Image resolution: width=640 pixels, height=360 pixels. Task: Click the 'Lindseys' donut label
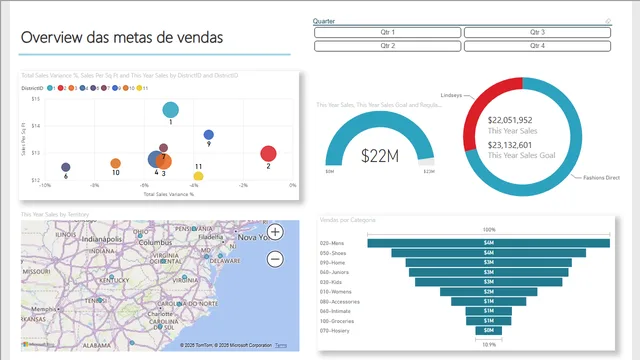click(451, 95)
